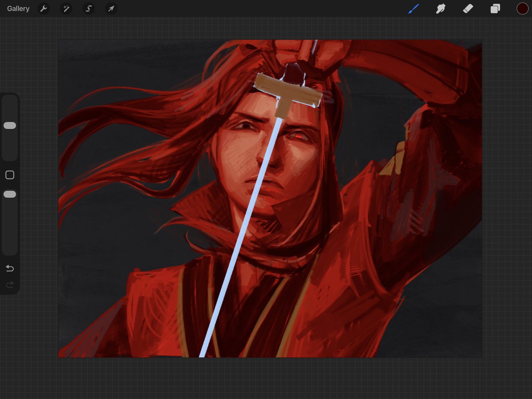This screenshot has height=399, width=532.
Task: Tap the Undo arrow in the sidebar
Action: (x=9, y=268)
